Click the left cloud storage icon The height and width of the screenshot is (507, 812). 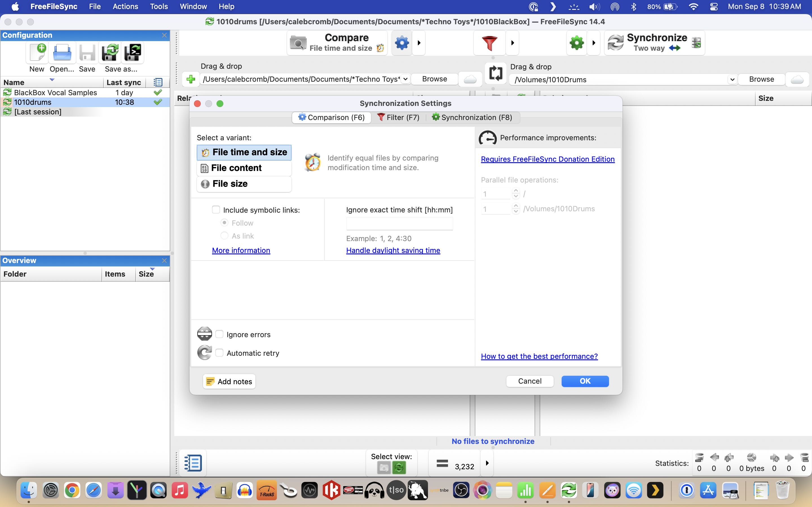[x=470, y=79]
